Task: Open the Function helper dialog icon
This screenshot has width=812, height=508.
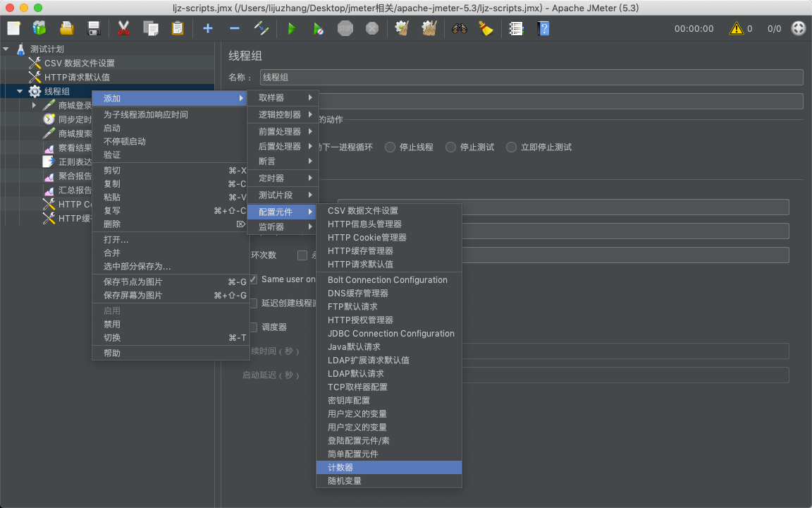Action: pos(516,28)
